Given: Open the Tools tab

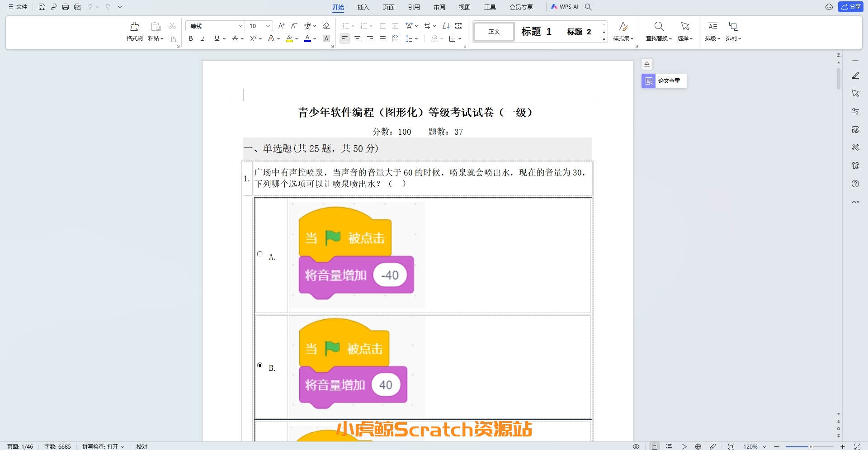Looking at the screenshot, I should coord(490,7).
